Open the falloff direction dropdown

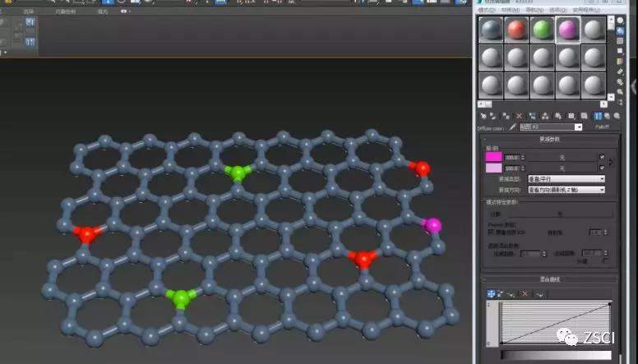coord(566,190)
